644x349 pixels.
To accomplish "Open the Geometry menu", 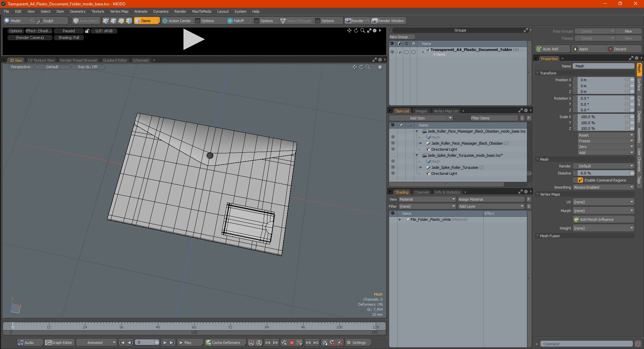I will click(x=77, y=11).
